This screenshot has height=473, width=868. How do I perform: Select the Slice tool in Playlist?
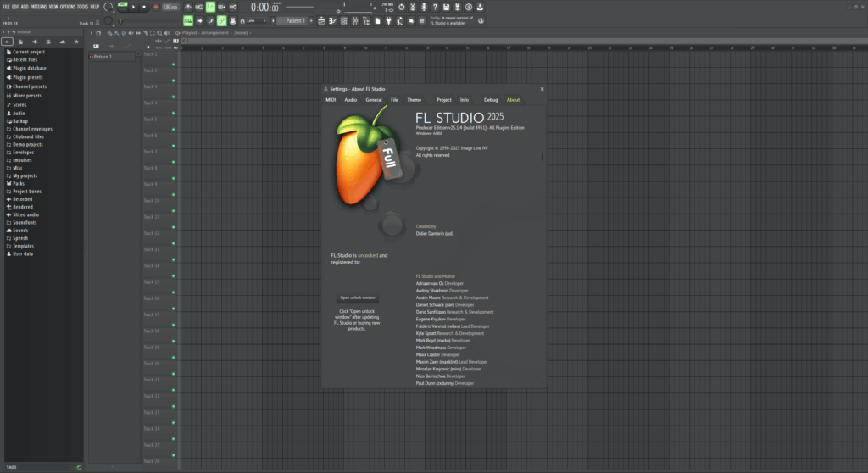[x=146, y=33]
